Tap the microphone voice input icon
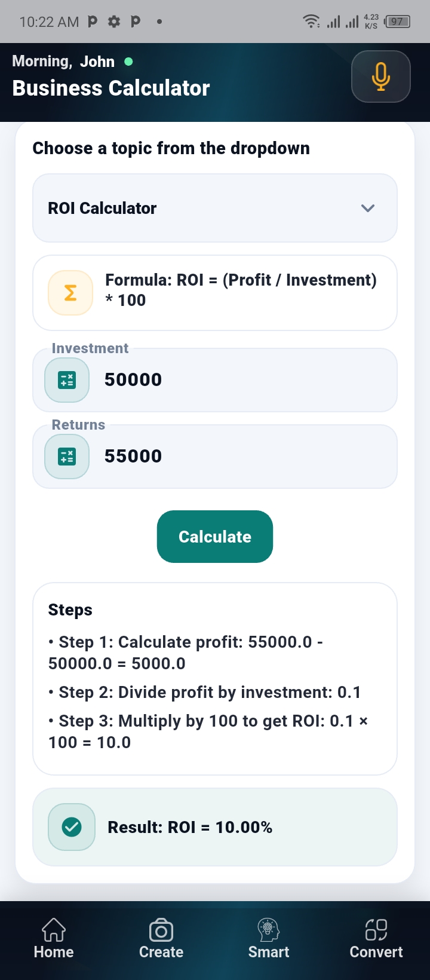430x980 pixels. tap(380, 76)
